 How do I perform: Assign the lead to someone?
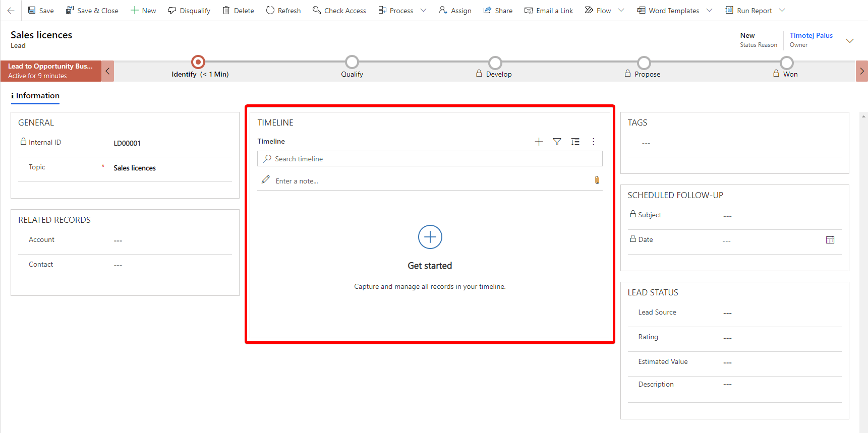point(455,10)
